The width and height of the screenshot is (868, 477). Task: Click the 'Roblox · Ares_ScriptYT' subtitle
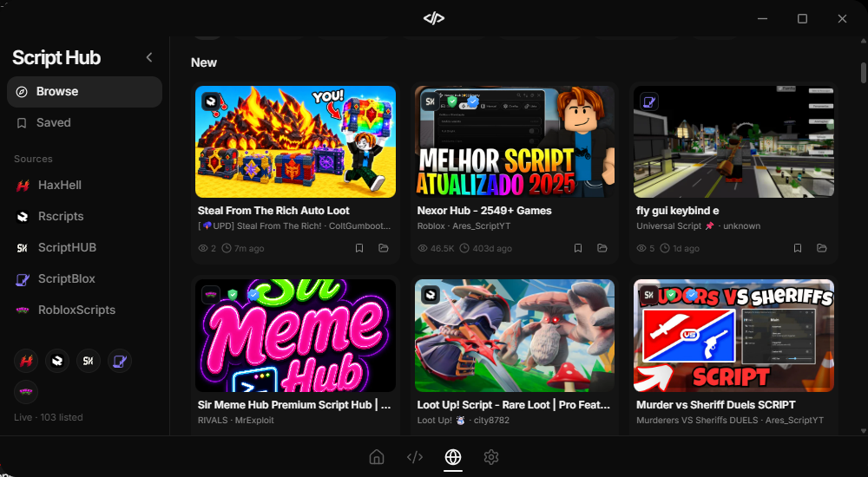point(464,226)
